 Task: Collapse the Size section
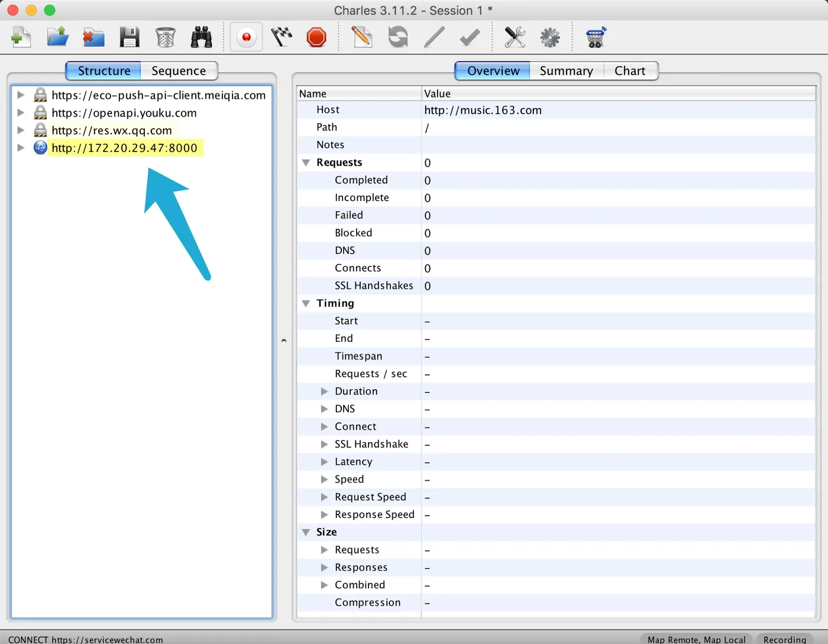pos(306,532)
